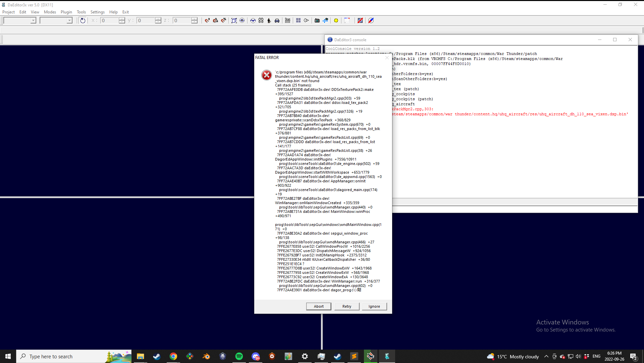Open the View menu
This screenshot has width=644, height=363.
pyautogui.click(x=35, y=12)
